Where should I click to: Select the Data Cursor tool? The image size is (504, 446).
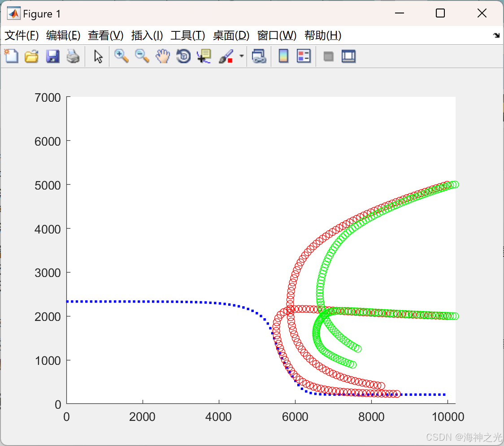click(x=204, y=56)
